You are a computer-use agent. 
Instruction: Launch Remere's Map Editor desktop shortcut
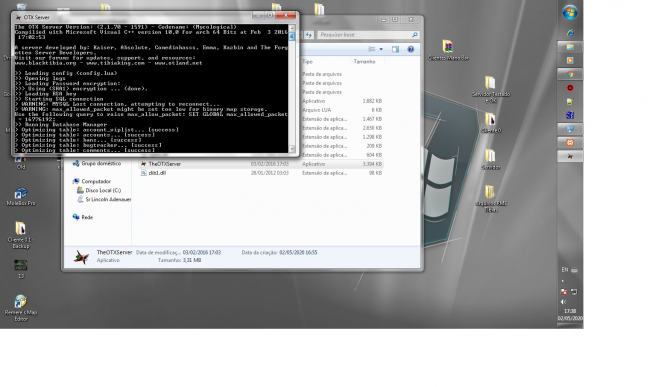point(21,308)
